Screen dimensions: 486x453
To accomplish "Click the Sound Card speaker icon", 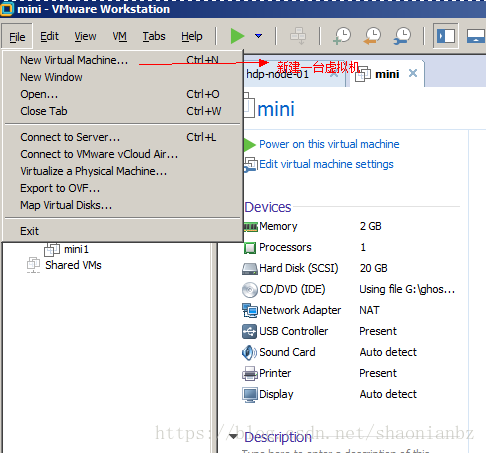I will (249, 353).
